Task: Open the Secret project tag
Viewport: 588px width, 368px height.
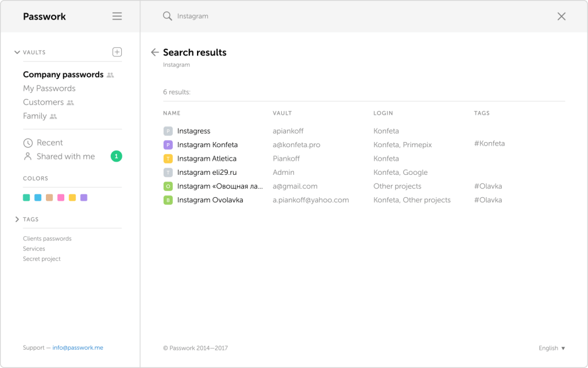Action: click(x=41, y=258)
